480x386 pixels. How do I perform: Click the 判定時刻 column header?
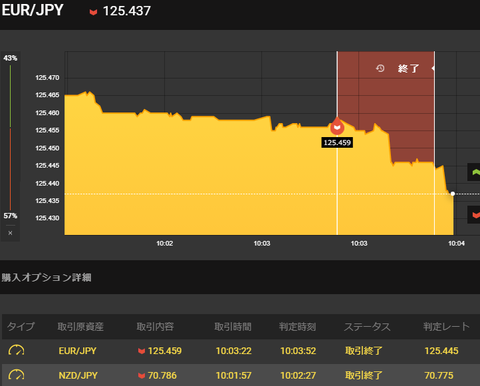click(298, 327)
